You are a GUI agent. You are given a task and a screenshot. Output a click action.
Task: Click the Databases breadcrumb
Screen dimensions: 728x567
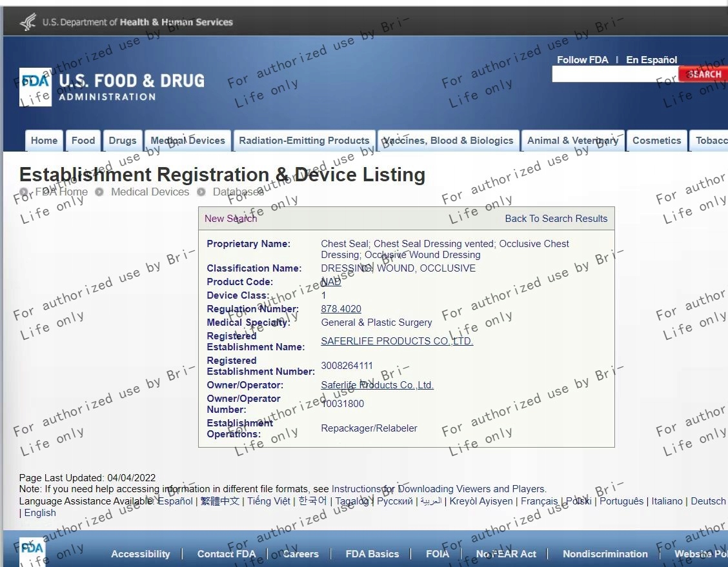(238, 192)
